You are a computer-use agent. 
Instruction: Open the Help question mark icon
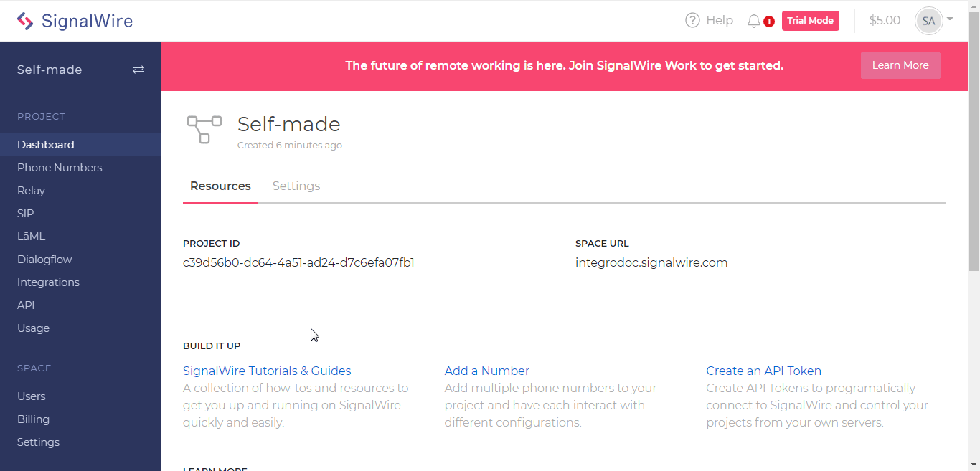pyautogui.click(x=692, y=20)
